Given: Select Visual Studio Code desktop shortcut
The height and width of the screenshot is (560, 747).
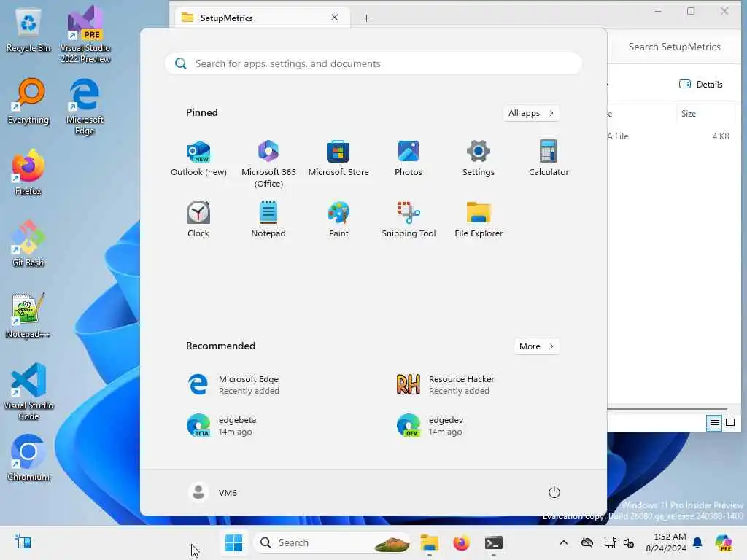Looking at the screenshot, I should tap(28, 392).
